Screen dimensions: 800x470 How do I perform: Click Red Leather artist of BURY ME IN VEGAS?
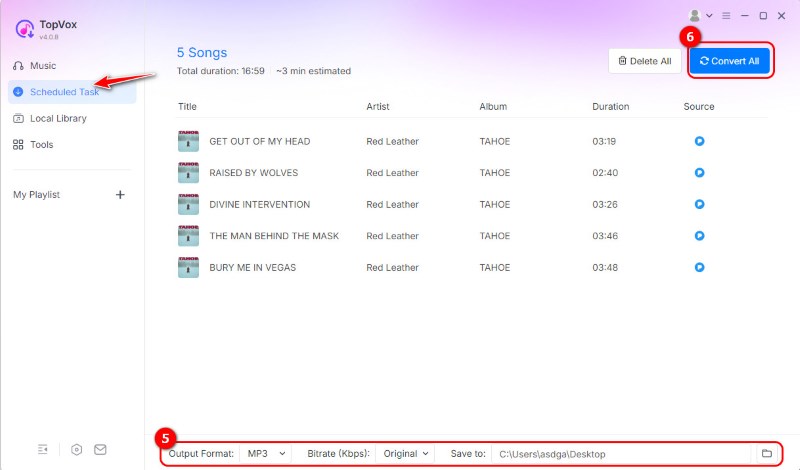392,268
